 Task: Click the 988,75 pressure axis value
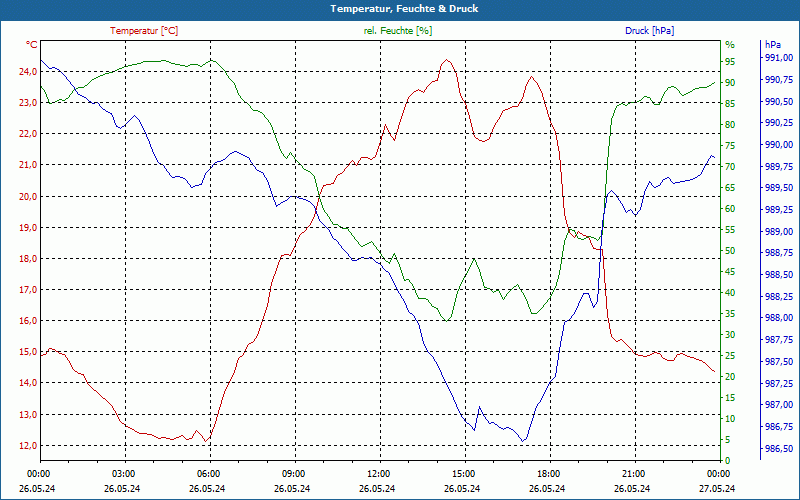point(779,253)
